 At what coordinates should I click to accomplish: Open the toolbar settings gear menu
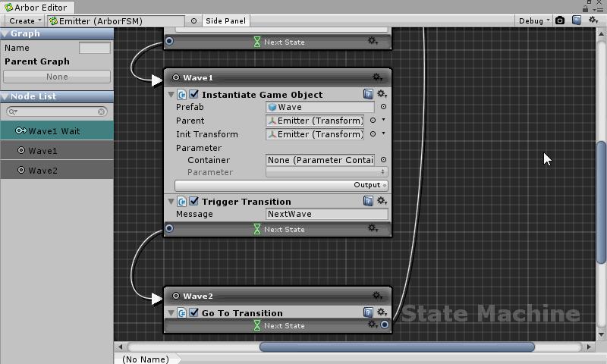pos(593,20)
